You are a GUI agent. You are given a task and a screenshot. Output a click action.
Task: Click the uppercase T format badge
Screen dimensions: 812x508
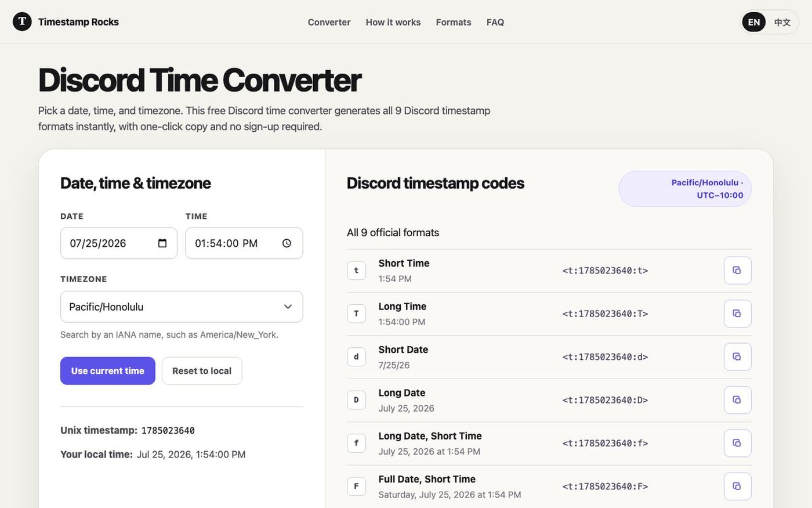356,314
